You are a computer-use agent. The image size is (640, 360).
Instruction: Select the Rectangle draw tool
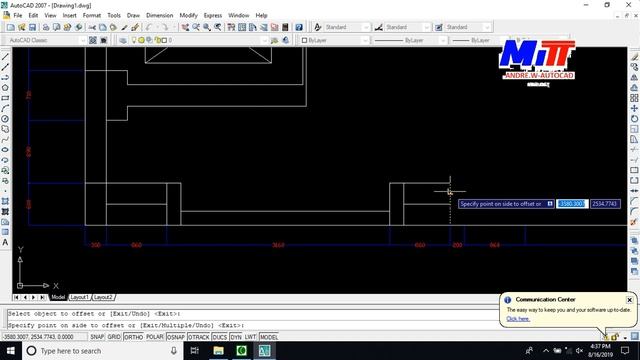(x=5, y=98)
